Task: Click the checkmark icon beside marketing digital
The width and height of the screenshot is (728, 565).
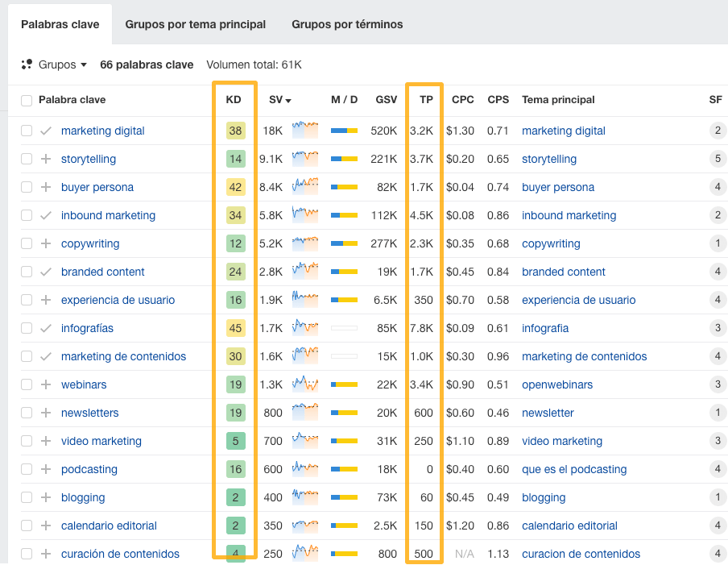Action: [x=46, y=131]
